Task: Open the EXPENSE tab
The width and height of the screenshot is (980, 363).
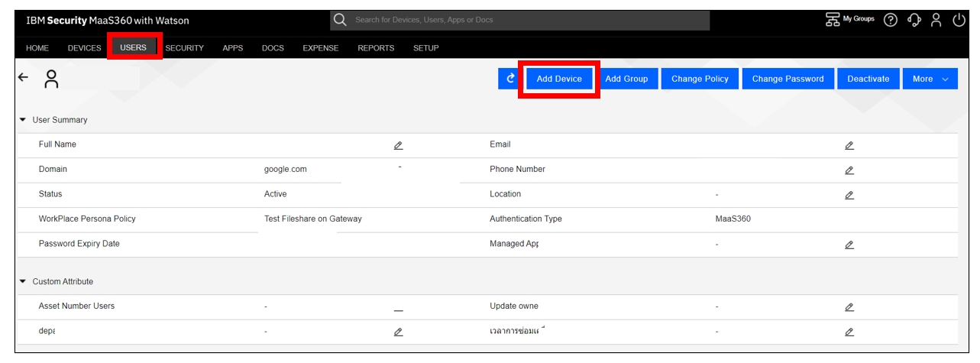Action: tap(321, 48)
